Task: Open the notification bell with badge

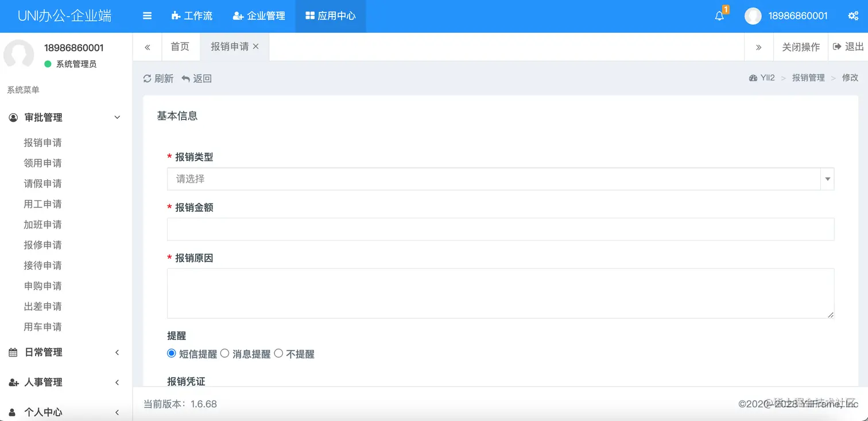Action: coord(719,16)
